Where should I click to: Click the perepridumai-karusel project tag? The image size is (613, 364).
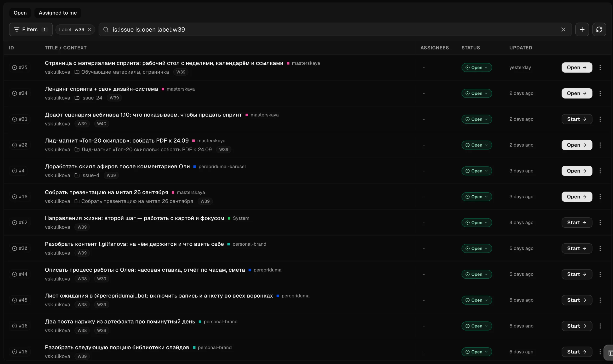point(222,166)
